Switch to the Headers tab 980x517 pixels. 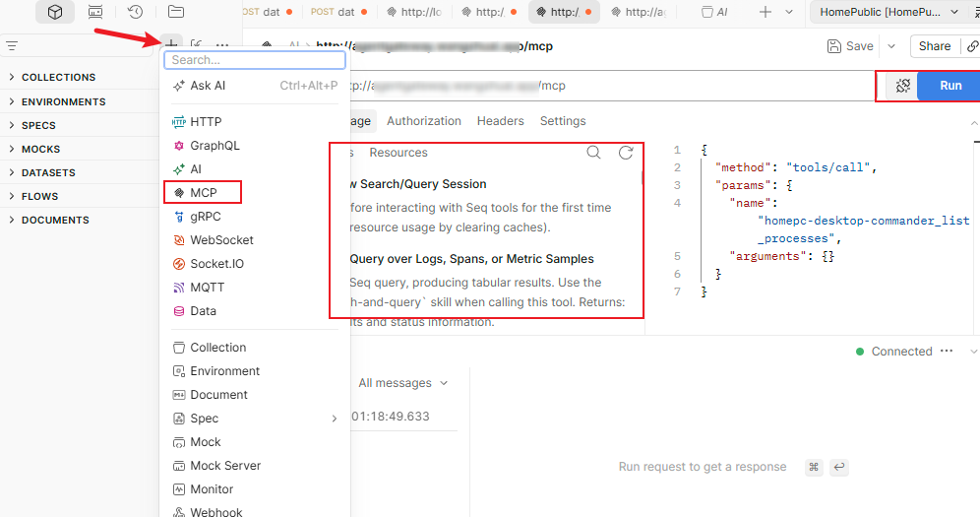[500, 121]
